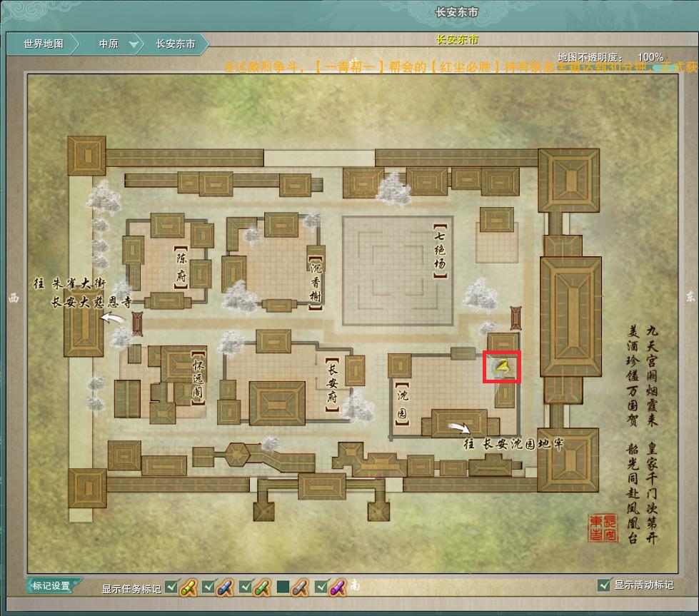
Task: Click the white arrow toward 朱雀大街
Action: click(112, 319)
